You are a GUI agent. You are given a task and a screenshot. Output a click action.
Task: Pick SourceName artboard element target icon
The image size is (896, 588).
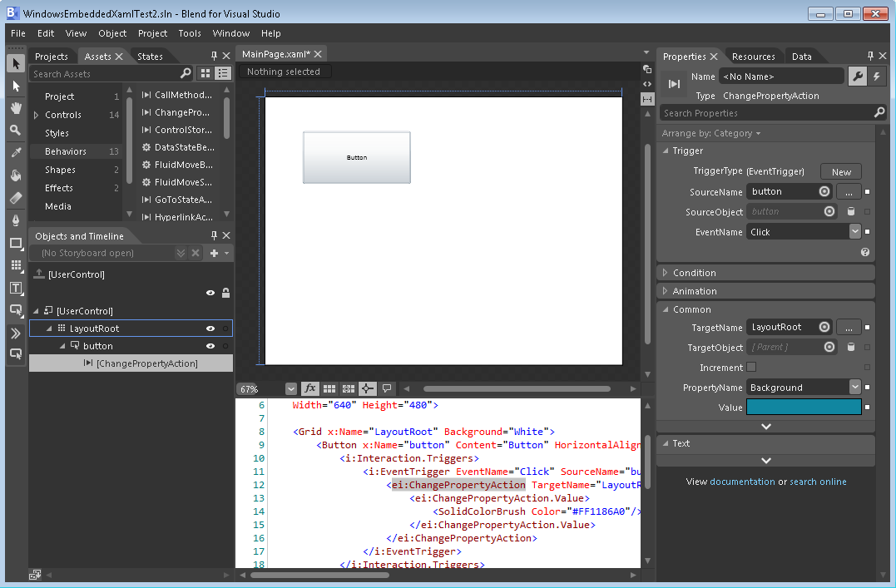pyautogui.click(x=824, y=191)
